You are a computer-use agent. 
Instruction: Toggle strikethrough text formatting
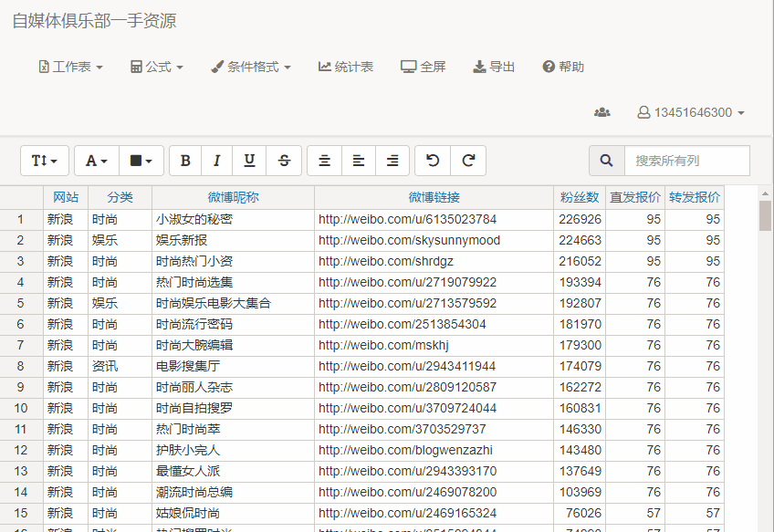[284, 161]
